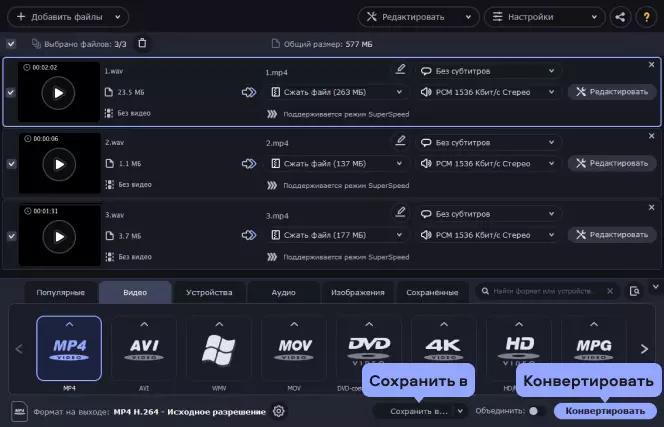The height and width of the screenshot is (427, 664).
Task: Rename output 1.mp4 with pencil icon
Action: click(400, 69)
